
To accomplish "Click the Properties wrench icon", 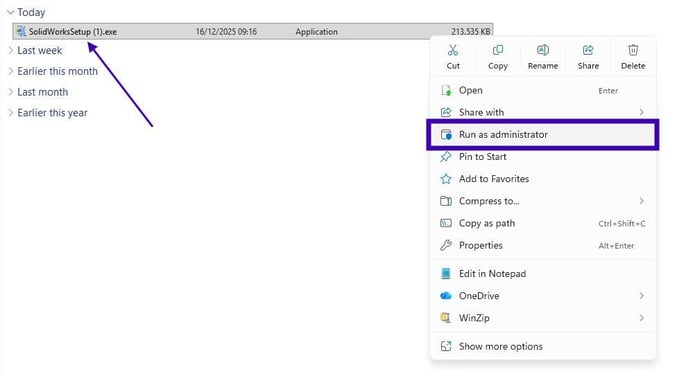I will (x=446, y=246).
